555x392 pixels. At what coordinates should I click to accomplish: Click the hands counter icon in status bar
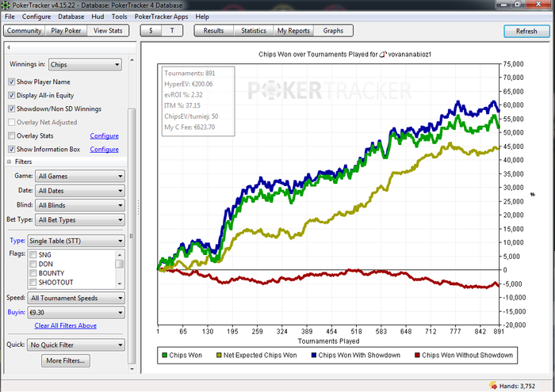pyautogui.click(x=492, y=386)
